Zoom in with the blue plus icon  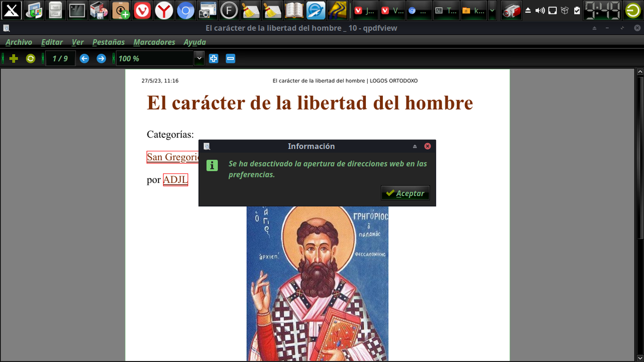click(213, 59)
